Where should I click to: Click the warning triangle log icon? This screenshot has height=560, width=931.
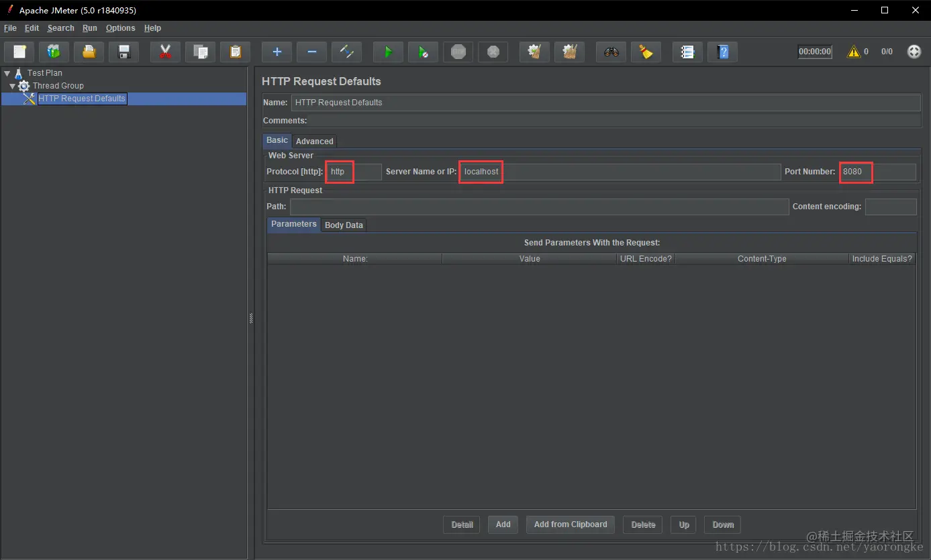coord(854,52)
